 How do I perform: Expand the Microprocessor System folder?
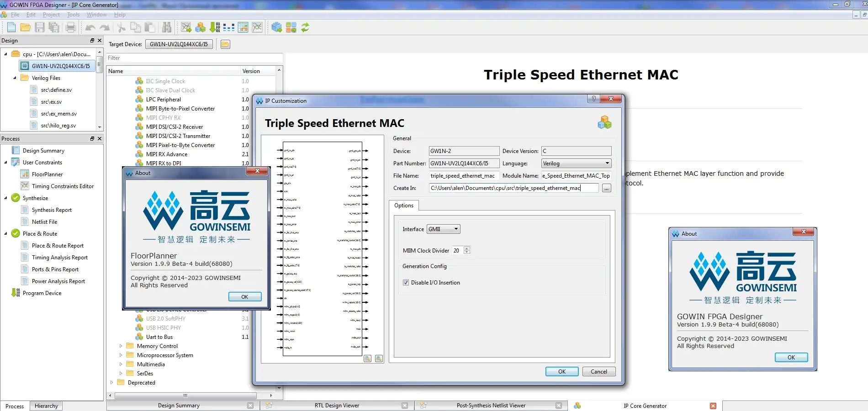[x=121, y=355]
